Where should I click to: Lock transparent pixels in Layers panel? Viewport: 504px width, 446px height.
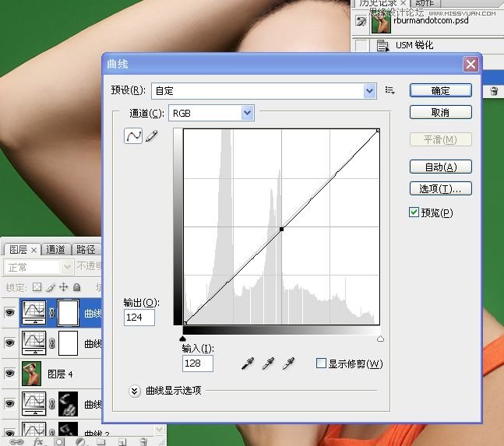click(x=37, y=286)
